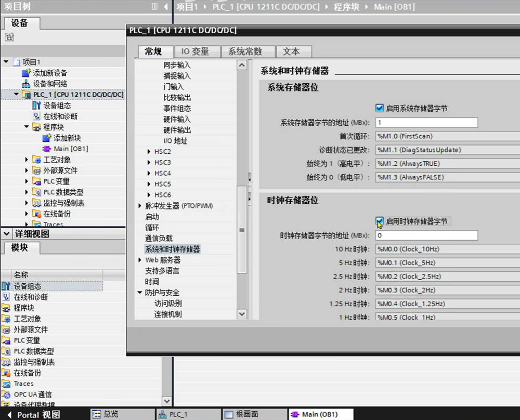Click OPC UA 通信 icon in detail view
This screenshot has height=420, width=520.
tap(6, 395)
